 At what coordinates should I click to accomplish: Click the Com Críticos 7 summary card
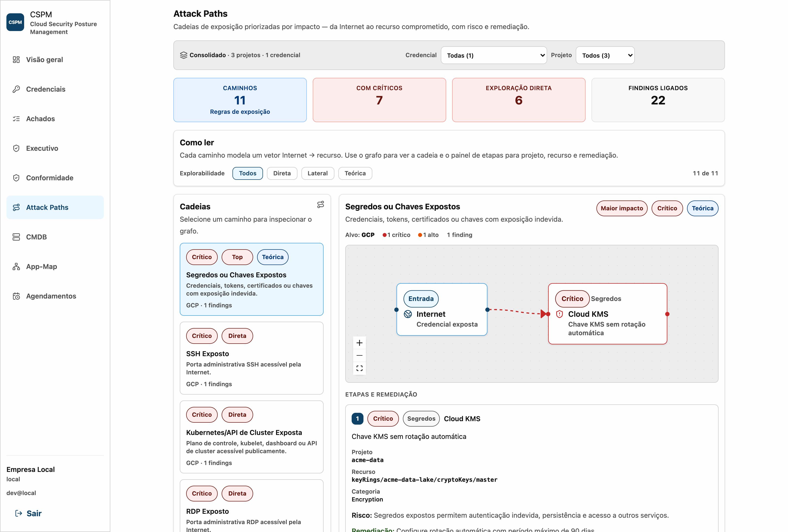[x=379, y=100]
